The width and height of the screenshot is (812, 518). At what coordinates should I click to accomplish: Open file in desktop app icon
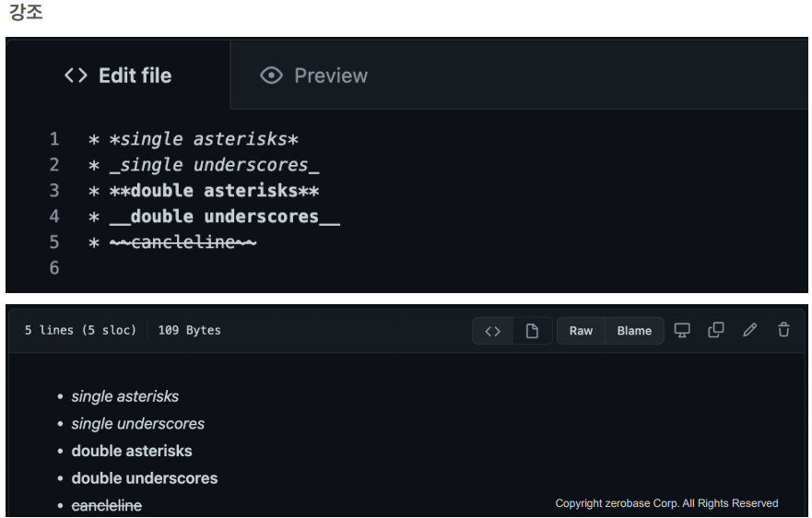point(682,330)
